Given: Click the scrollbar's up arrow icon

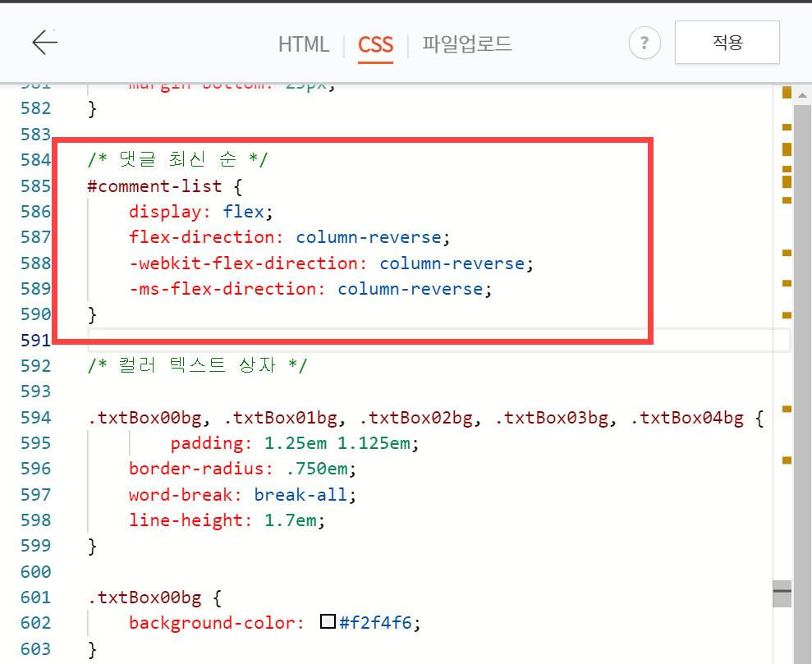Looking at the screenshot, I should [x=802, y=94].
